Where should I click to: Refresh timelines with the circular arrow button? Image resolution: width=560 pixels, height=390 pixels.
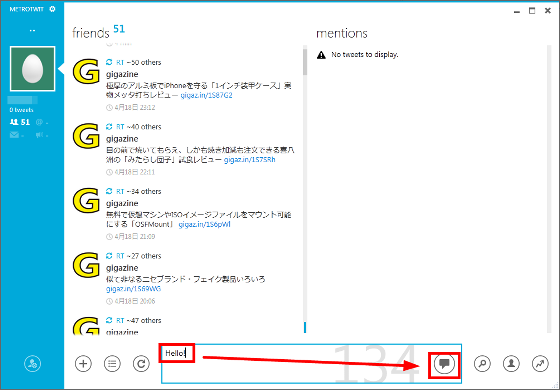[141, 364]
